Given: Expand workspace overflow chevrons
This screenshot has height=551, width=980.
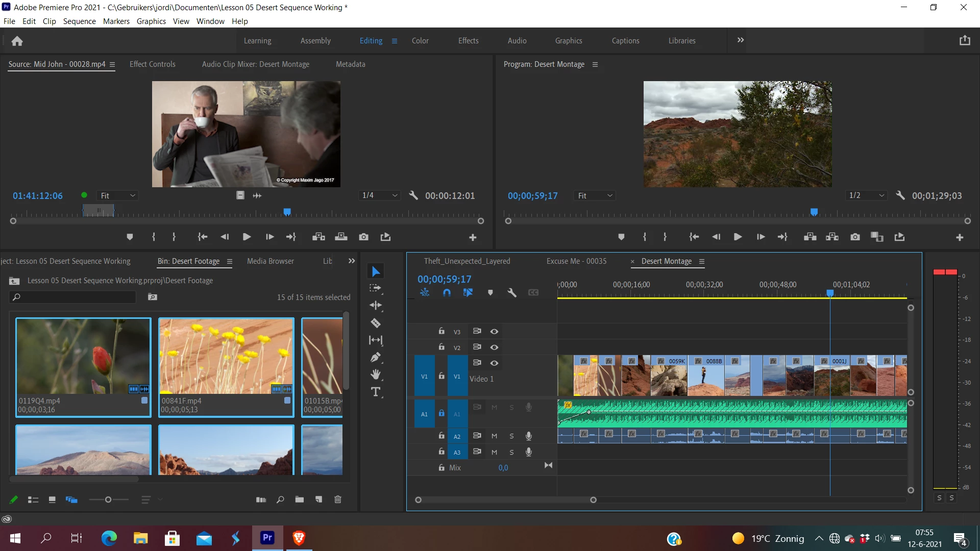Looking at the screenshot, I should pyautogui.click(x=741, y=40).
